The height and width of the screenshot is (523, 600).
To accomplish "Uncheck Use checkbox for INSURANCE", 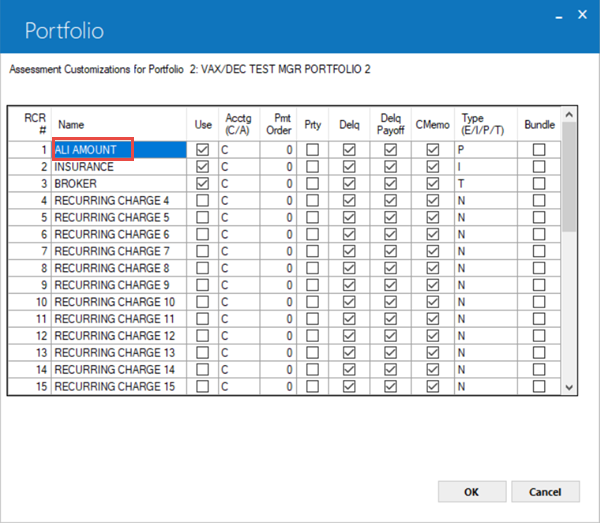I will pyautogui.click(x=202, y=166).
